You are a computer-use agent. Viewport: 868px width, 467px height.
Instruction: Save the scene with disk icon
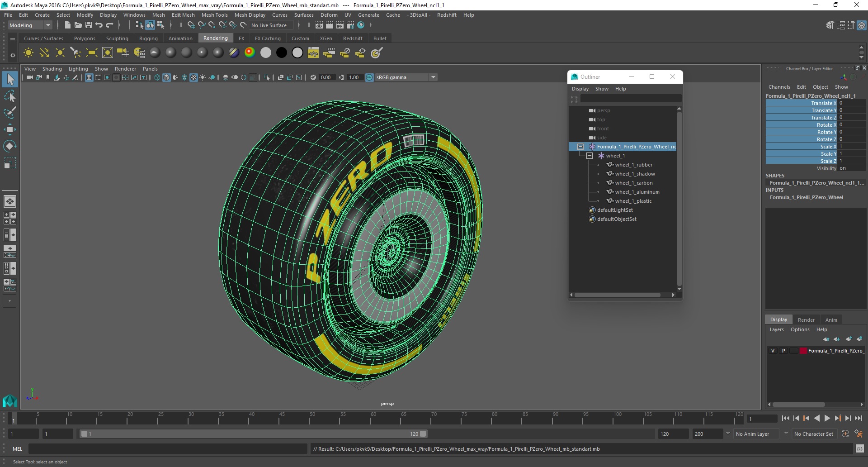point(89,25)
